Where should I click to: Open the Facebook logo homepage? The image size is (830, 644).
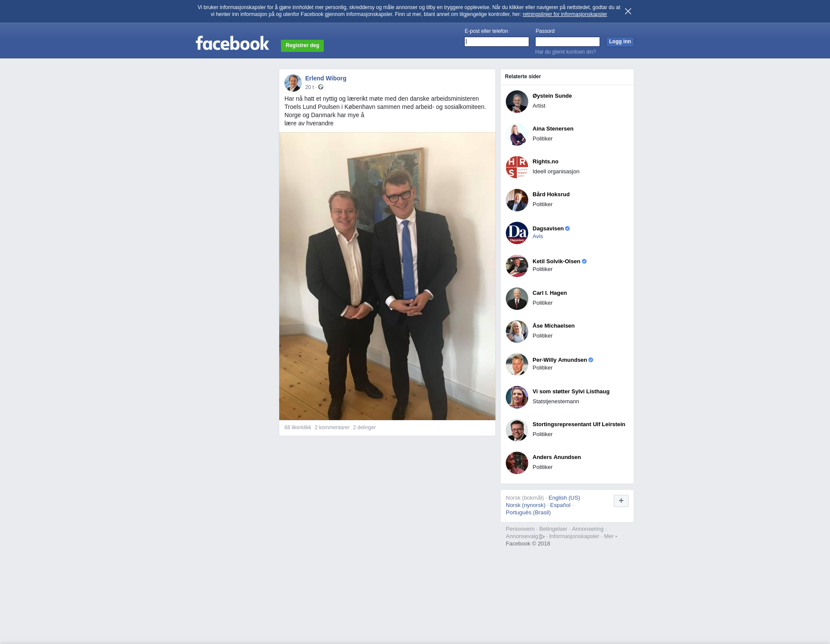[x=232, y=43]
